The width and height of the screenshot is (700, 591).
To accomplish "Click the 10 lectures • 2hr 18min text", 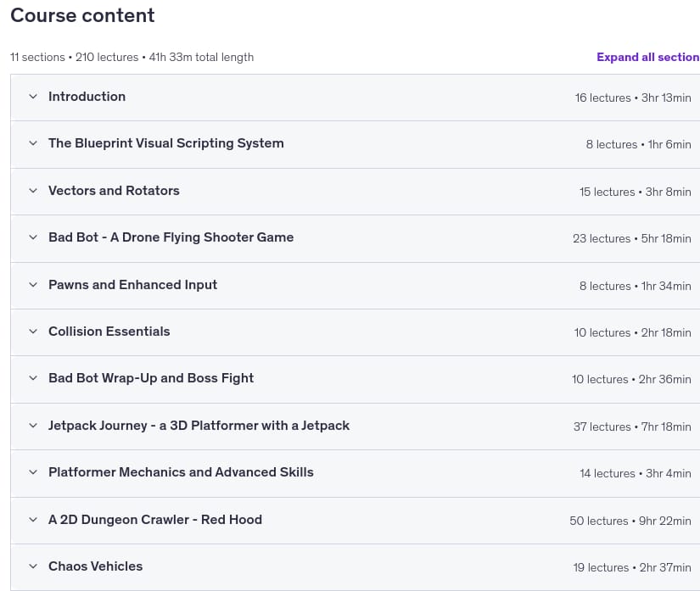I will pos(633,332).
